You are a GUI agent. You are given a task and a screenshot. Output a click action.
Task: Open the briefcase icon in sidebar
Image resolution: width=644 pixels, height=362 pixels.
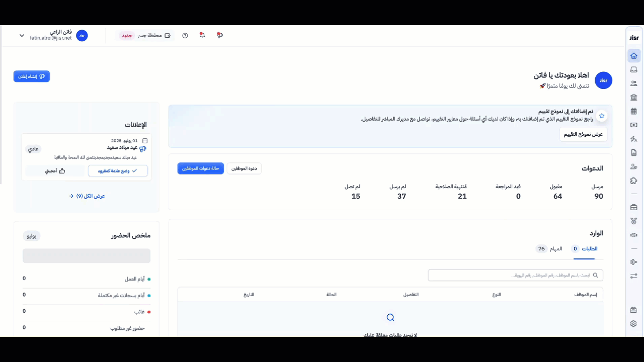633,207
